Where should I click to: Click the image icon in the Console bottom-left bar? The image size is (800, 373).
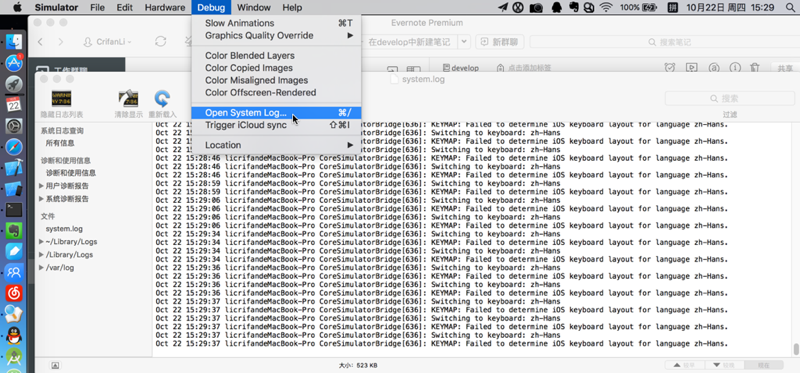pos(55,365)
